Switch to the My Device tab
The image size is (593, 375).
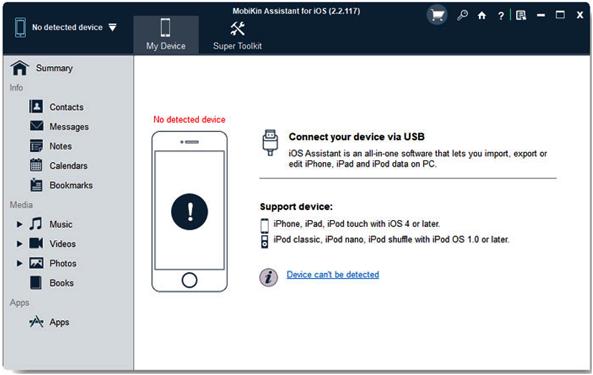pyautogui.click(x=166, y=35)
